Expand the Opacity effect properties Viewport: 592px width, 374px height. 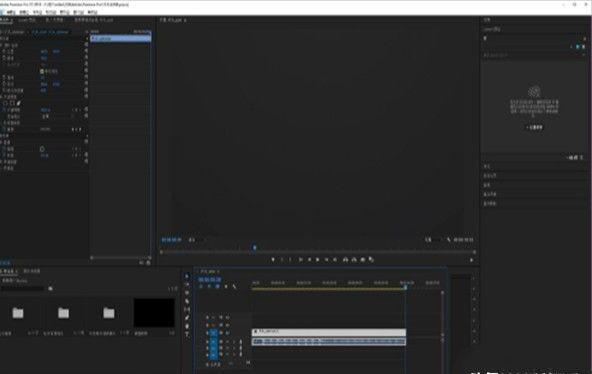pos(2,97)
